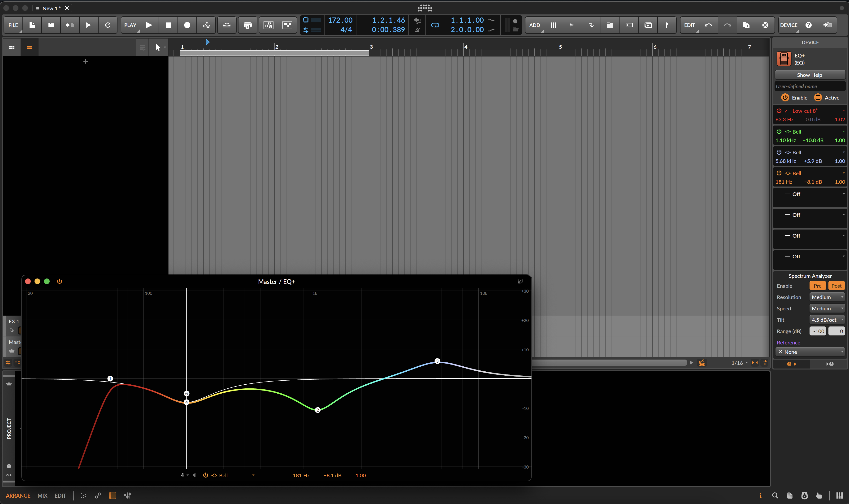Toggle the device Active button
The width and height of the screenshot is (849, 504).
point(818,97)
